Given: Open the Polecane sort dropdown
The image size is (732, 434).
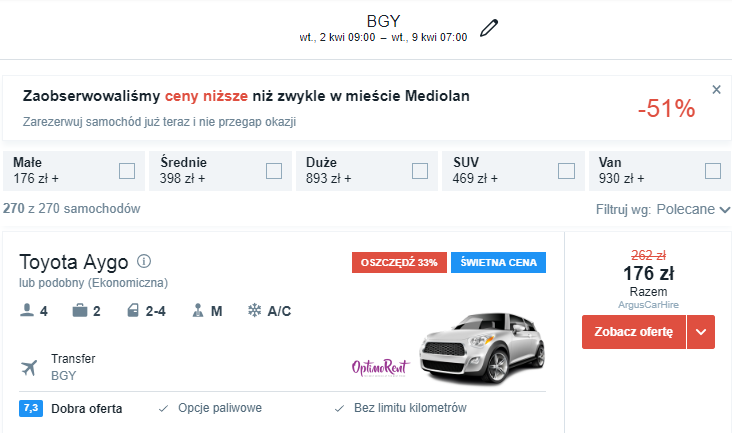Looking at the screenshot, I should [x=693, y=209].
